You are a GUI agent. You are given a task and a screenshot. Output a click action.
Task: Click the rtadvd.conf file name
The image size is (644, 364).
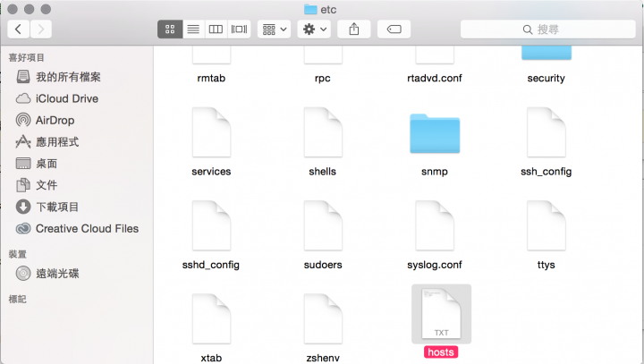click(435, 78)
